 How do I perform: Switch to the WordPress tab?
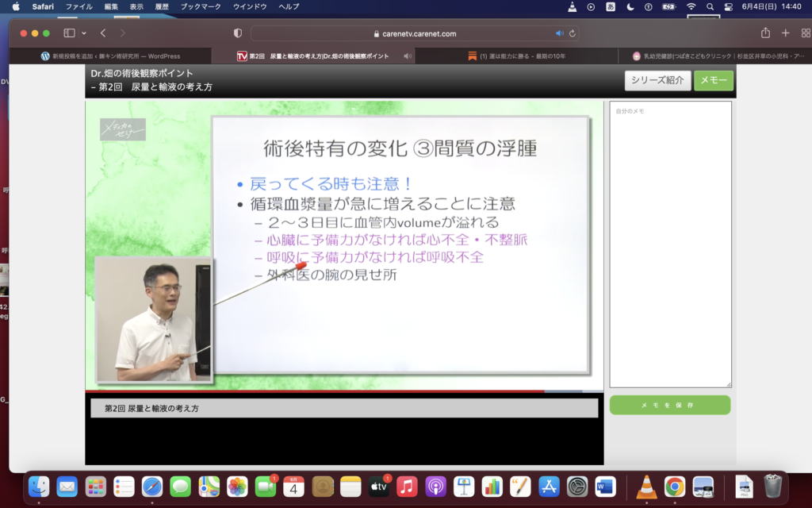pyautogui.click(x=110, y=56)
